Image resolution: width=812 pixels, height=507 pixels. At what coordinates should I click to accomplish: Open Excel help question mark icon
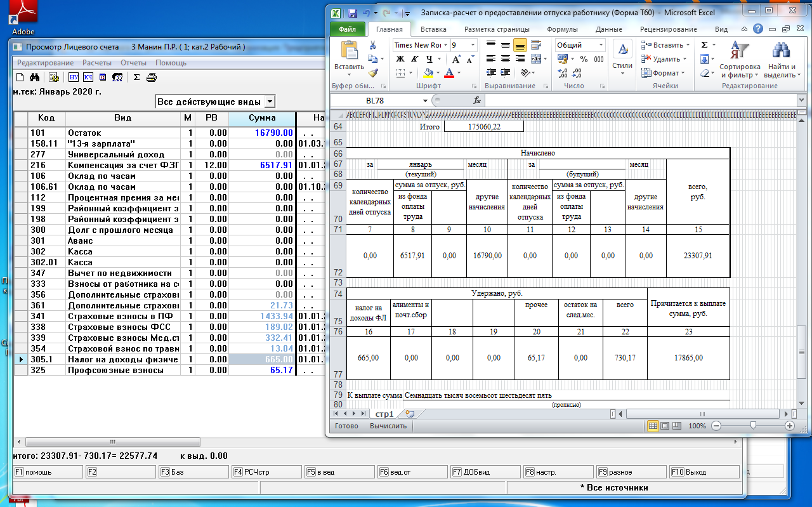(757, 29)
